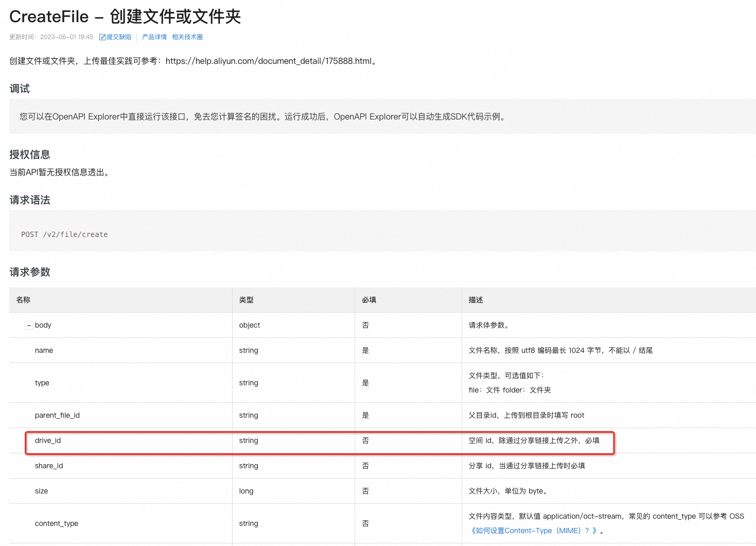Open the 相关技术圈 link
The height and width of the screenshot is (546, 756).
[x=187, y=37]
